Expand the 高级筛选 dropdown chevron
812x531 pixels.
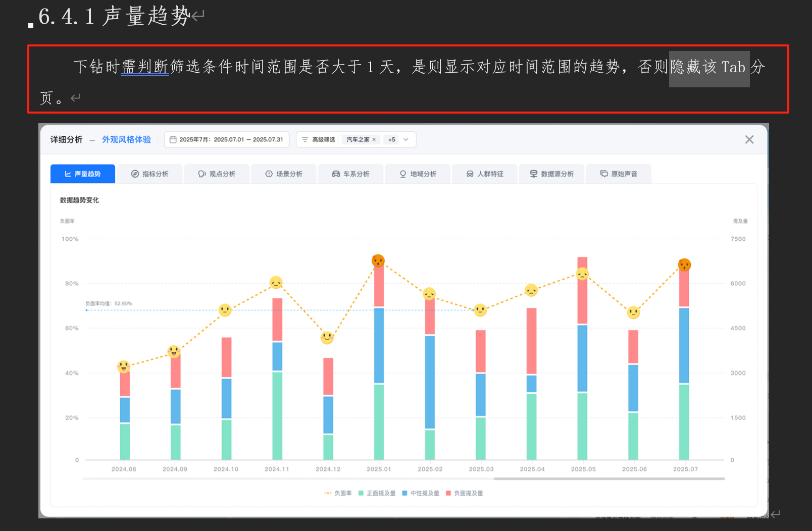coord(406,140)
